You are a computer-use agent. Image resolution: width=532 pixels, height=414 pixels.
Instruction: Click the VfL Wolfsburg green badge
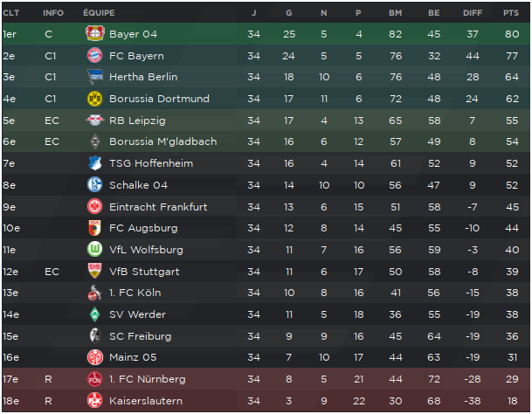coord(94,250)
